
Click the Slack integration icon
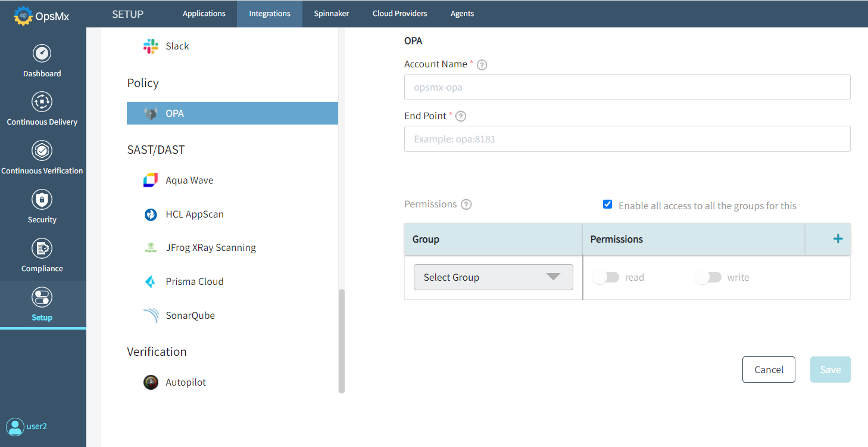(x=151, y=45)
